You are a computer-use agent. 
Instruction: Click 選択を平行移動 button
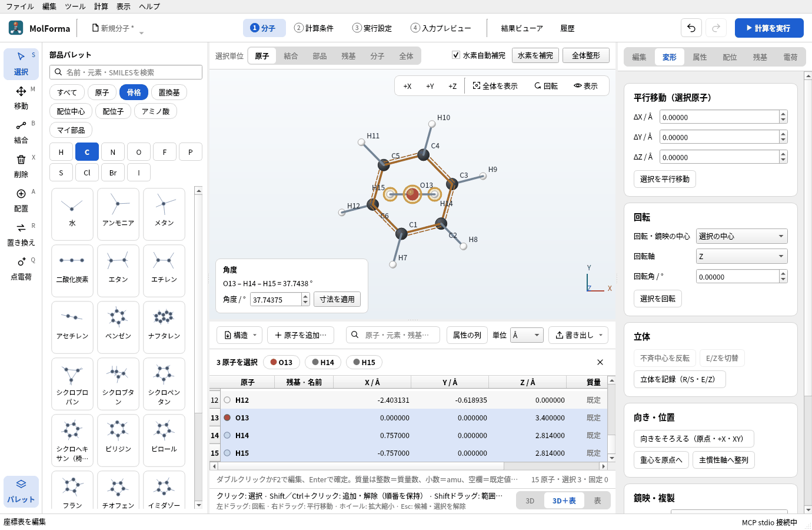(665, 179)
